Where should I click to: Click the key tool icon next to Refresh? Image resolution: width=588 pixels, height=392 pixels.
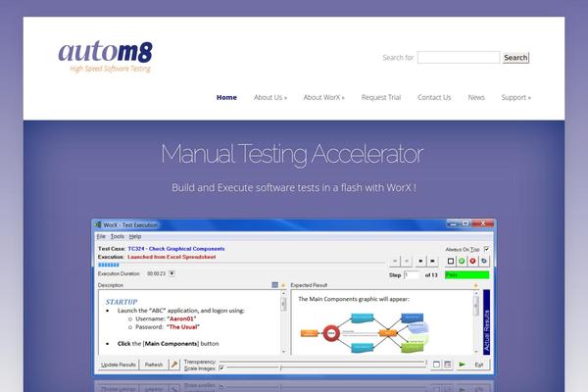(174, 365)
